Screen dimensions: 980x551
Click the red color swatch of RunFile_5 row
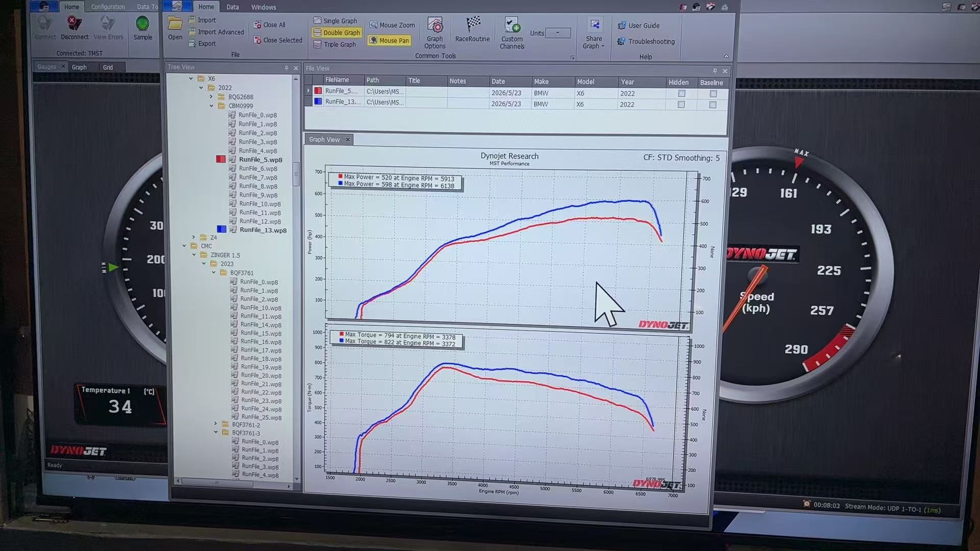tap(318, 91)
